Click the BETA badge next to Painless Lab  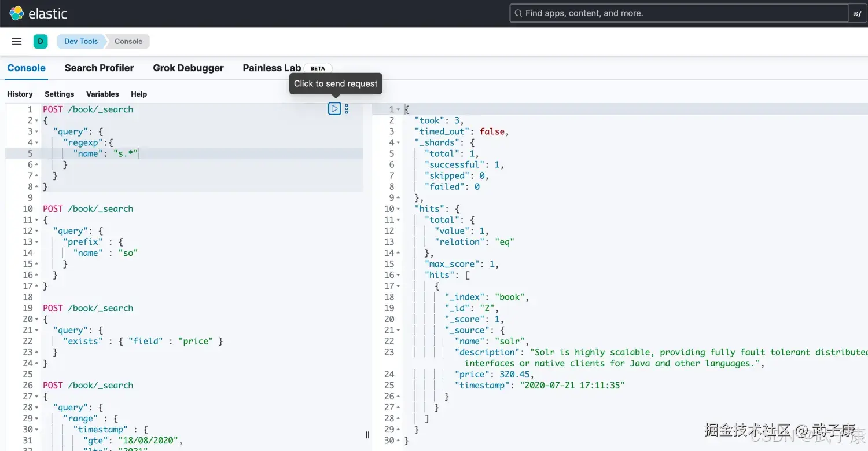(x=318, y=68)
